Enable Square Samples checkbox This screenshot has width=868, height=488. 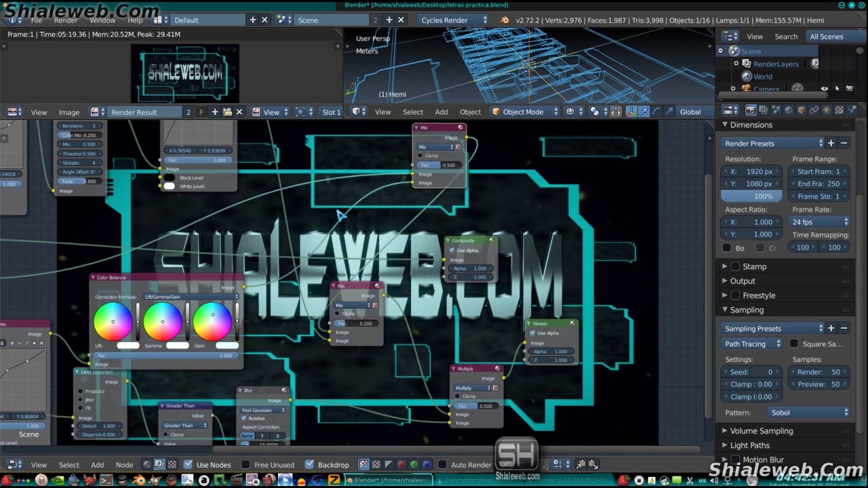pyautogui.click(x=794, y=344)
